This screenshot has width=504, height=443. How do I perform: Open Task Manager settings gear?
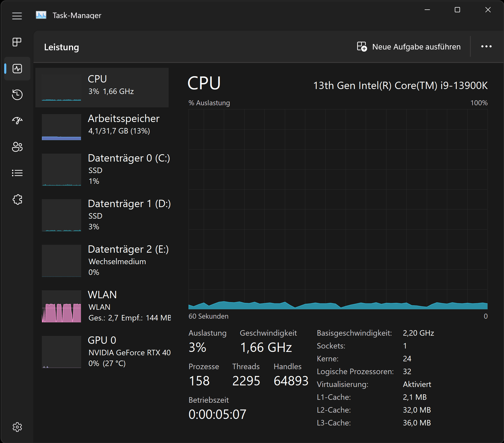(17, 427)
